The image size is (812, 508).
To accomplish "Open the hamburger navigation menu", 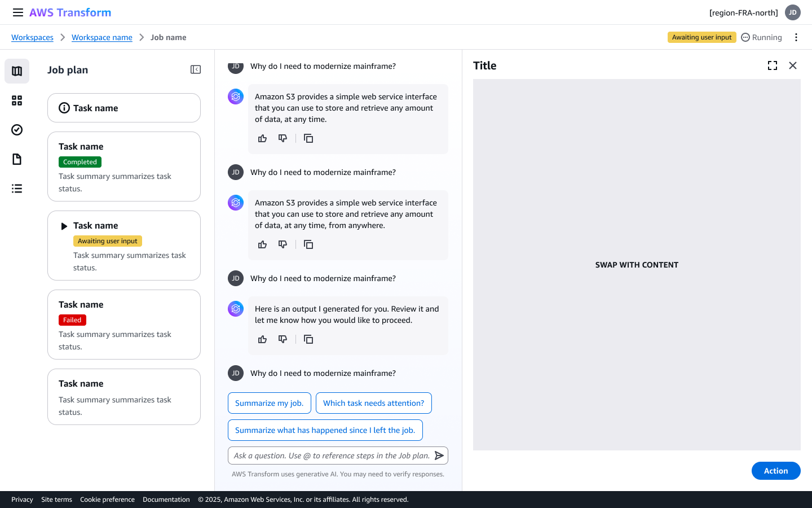I will 18,12.
